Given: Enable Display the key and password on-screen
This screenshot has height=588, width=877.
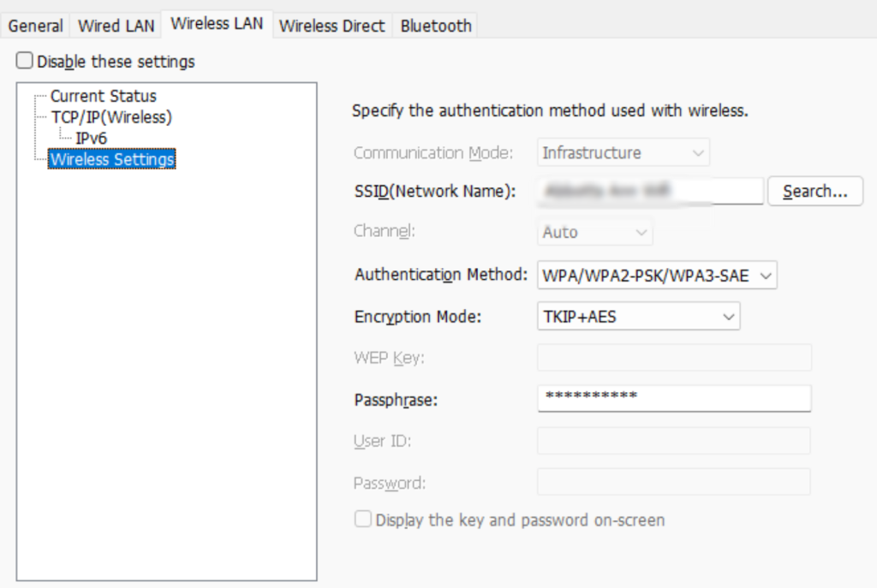Looking at the screenshot, I should coord(363,520).
